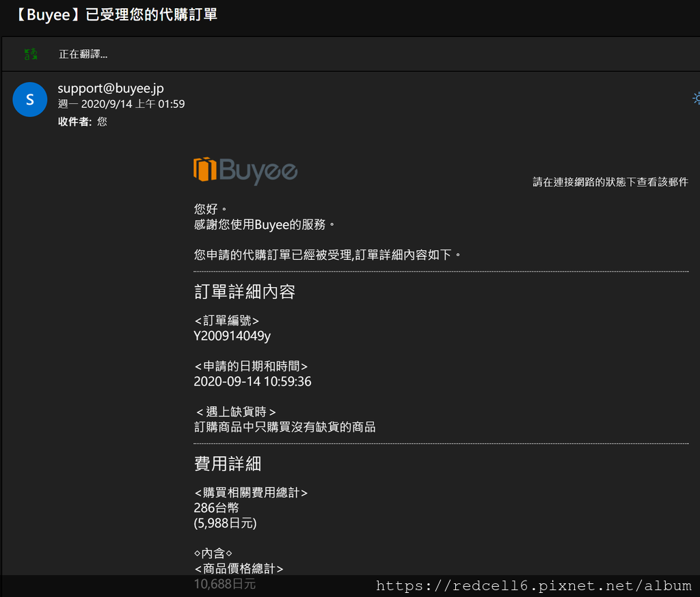
Task: Click the timestamp 2020-09-14 10:59:36
Action: coord(252,382)
